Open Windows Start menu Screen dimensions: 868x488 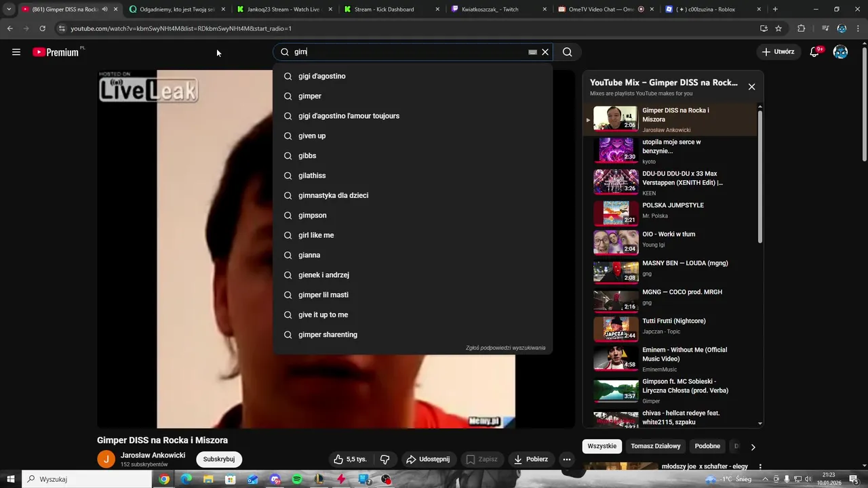pos(11,479)
